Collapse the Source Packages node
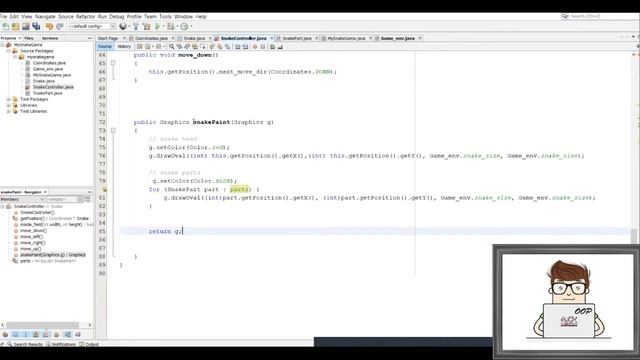640x360 pixels. (x=9, y=51)
